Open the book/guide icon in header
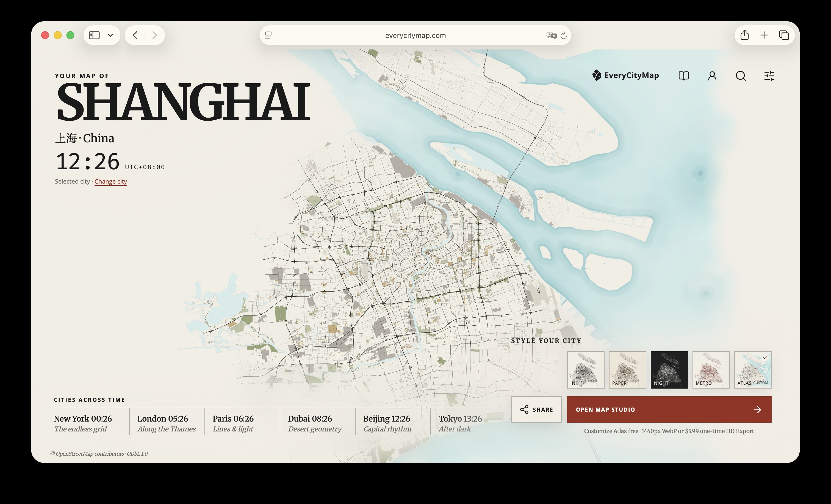The width and height of the screenshot is (831, 504). 683,76
